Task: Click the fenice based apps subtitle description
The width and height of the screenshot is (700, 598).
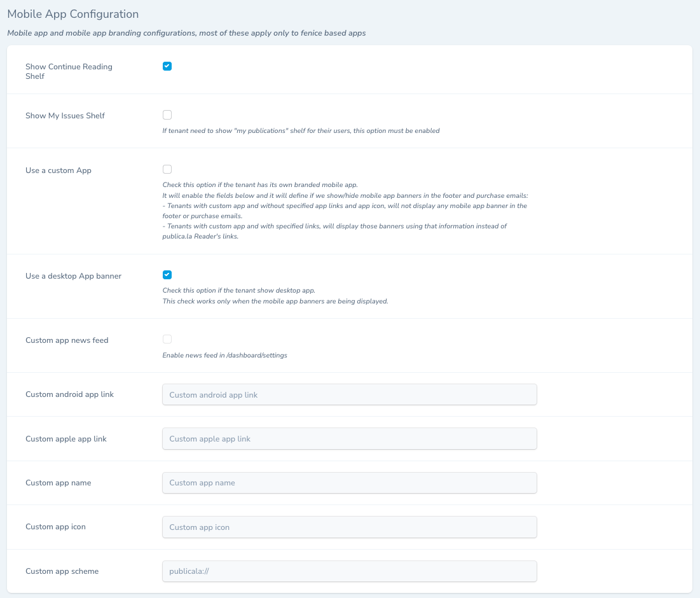Action: pos(186,33)
